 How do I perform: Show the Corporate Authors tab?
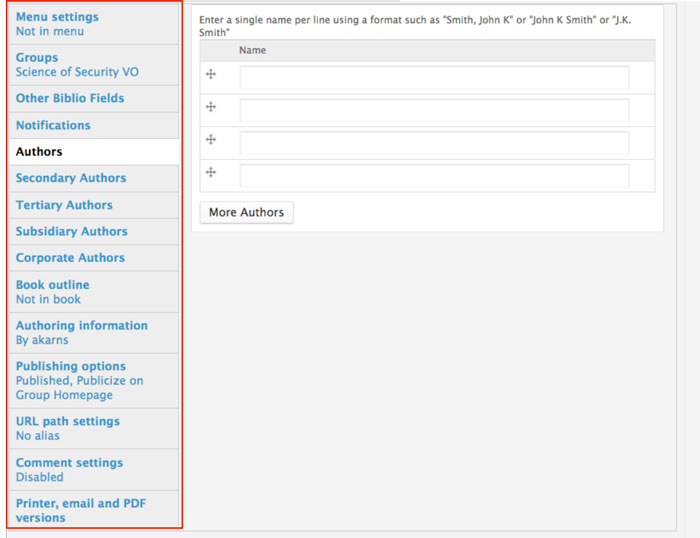pos(70,257)
